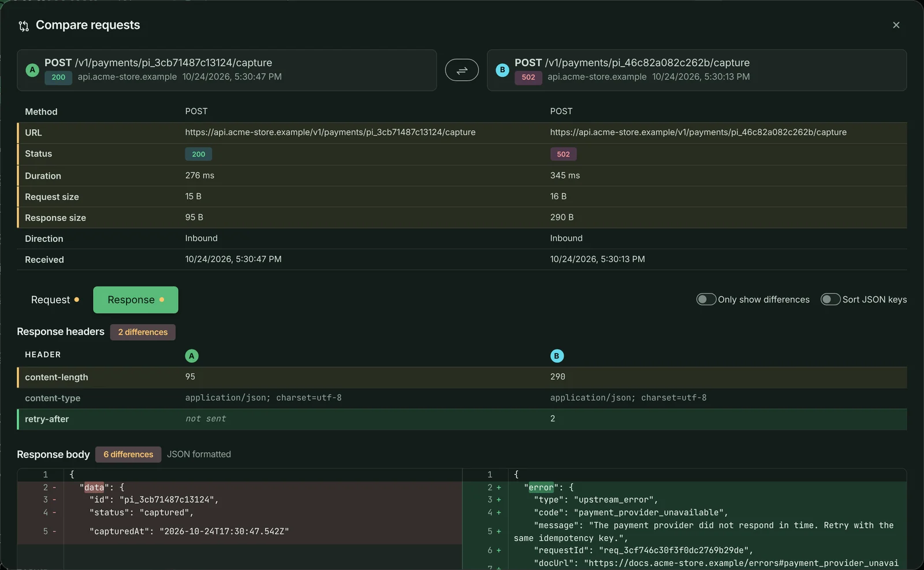Image resolution: width=924 pixels, height=570 pixels.
Task: Click the retry-after value 2 for B
Action: [553, 419]
